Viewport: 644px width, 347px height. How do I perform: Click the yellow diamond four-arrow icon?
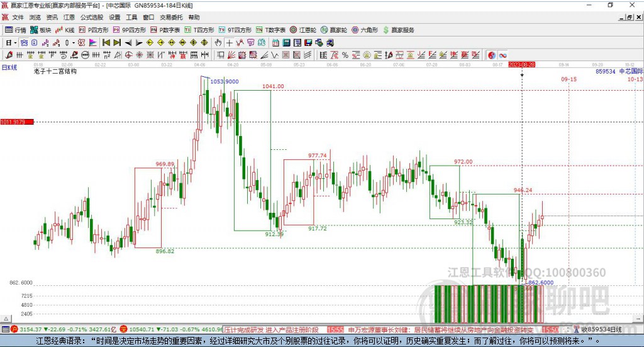[194, 42]
